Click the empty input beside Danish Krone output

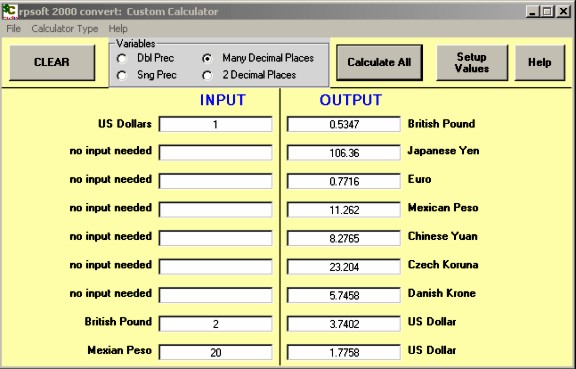pos(215,295)
